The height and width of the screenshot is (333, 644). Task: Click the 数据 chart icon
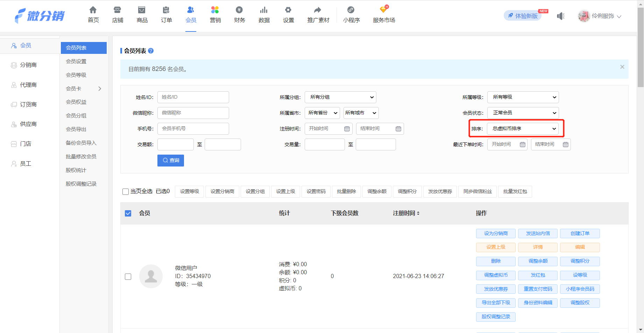coord(264,10)
